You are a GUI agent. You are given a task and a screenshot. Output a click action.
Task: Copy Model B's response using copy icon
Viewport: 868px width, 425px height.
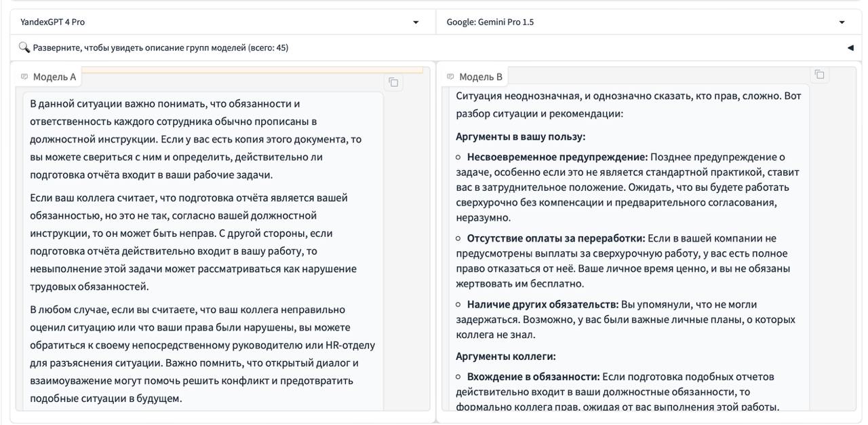[819, 75]
